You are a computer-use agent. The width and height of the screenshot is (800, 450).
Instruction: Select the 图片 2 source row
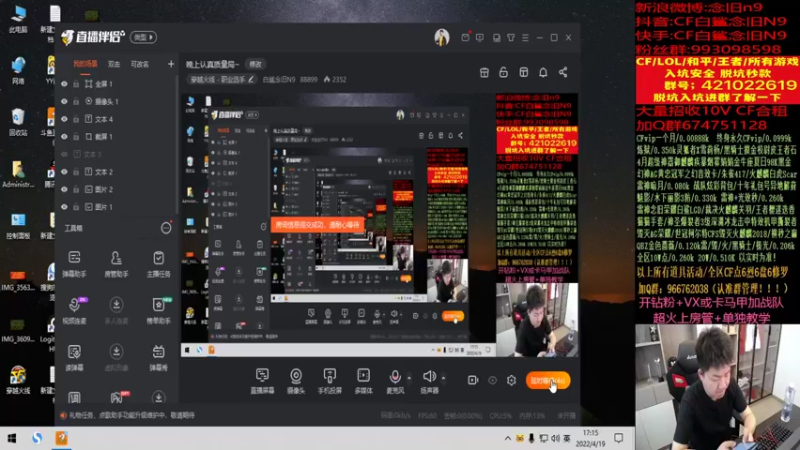click(x=117, y=189)
